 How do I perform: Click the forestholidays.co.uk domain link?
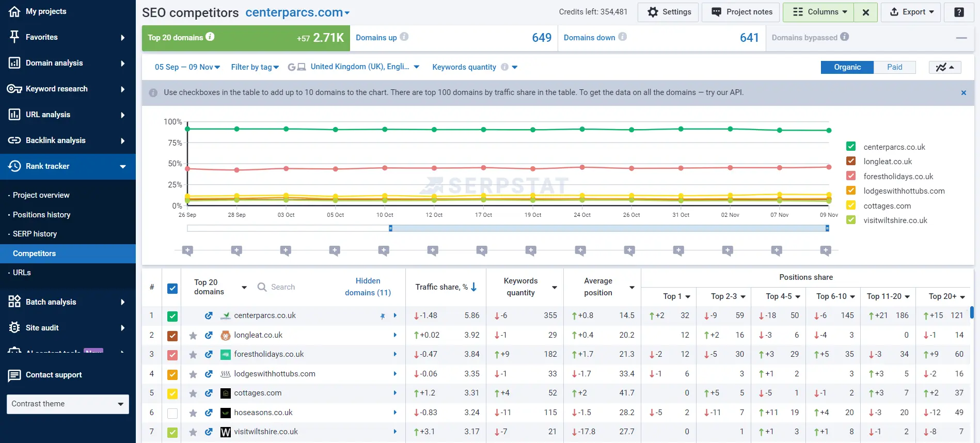click(x=268, y=354)
